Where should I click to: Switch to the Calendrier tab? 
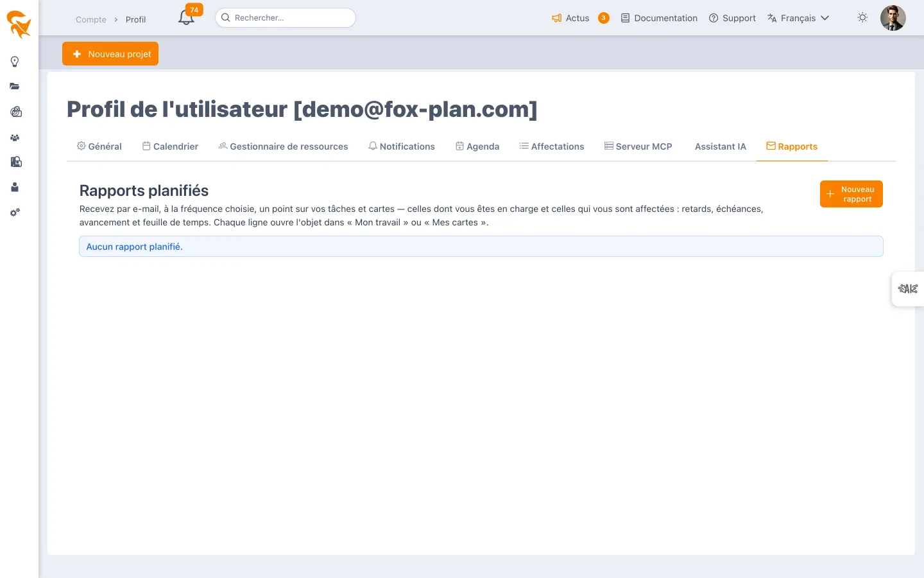171,146
